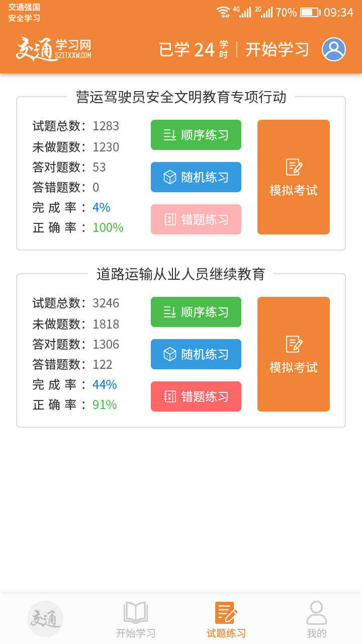Open 错题练习 for 道路运输从业人员继续教育
362x644 pixels.
click(x=196, y=396)
